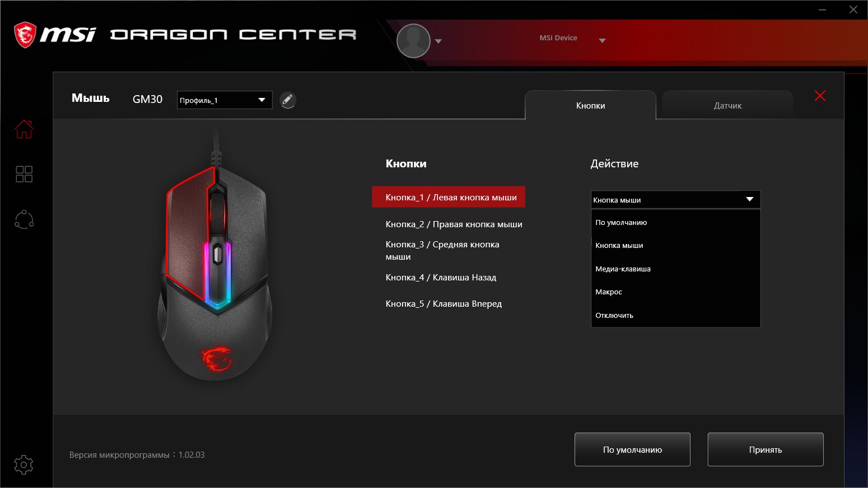Select the По умолчанию dropdown option
Image resolution: width=868 pixels, height=488 pixels.
coord(676,222)
